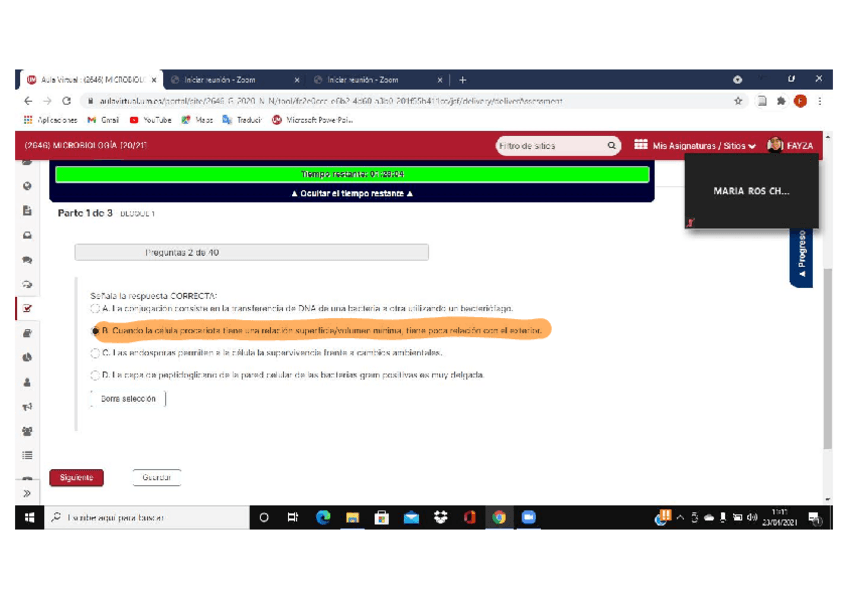Click the search magnifier in site filter
Screen dimensions: 848x599
612,146
